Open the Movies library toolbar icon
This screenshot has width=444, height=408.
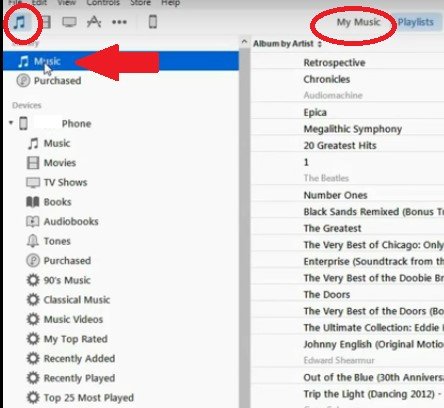coord(46,22)
